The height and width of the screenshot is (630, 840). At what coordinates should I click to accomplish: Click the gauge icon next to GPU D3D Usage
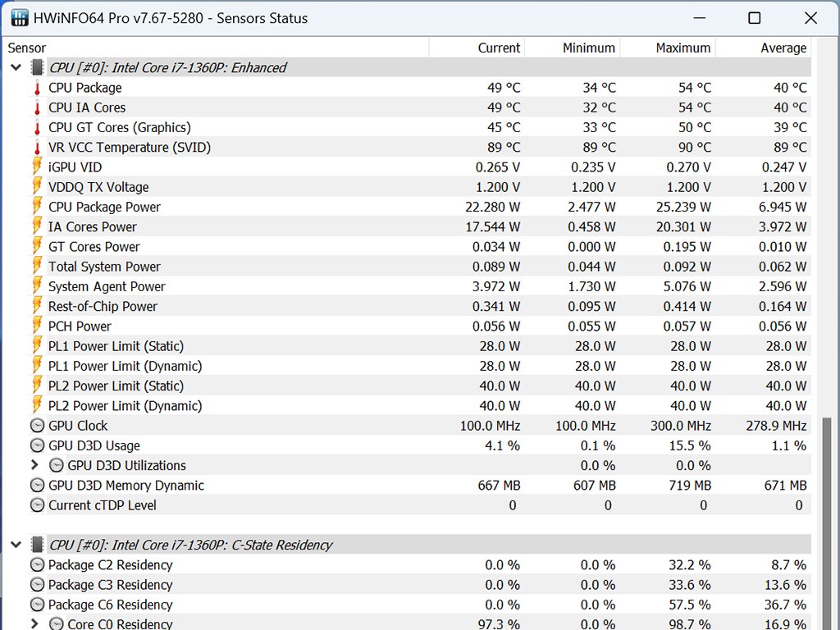pyautogui.click(x=37, y=445)
